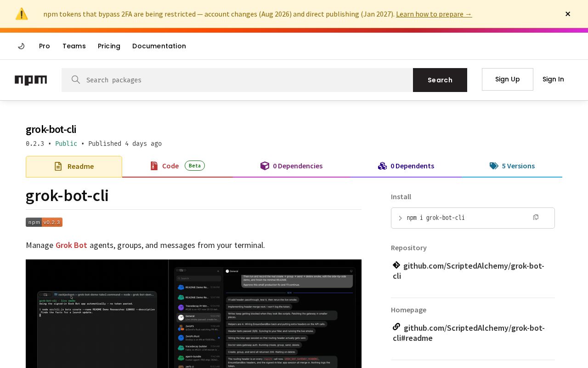Click the grok-bot-cli package title
This screenshot has height=368, width=588.
coord(51,129)
